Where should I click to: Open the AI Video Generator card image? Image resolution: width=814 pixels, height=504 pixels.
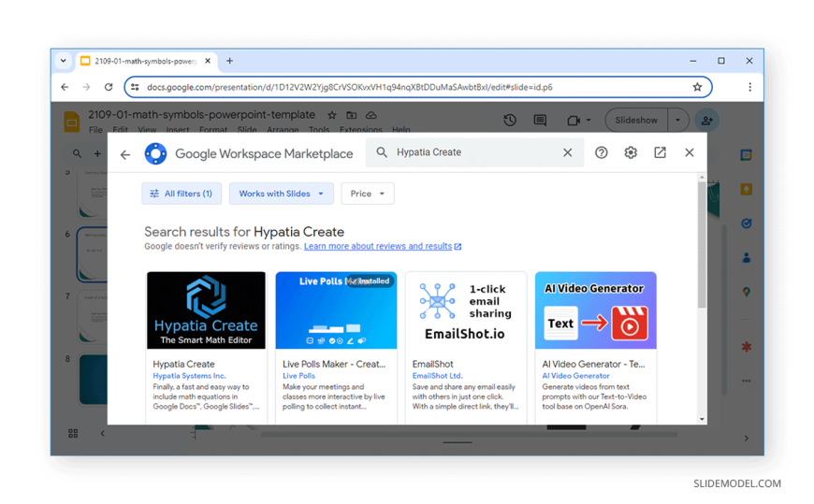click(595, 310)
